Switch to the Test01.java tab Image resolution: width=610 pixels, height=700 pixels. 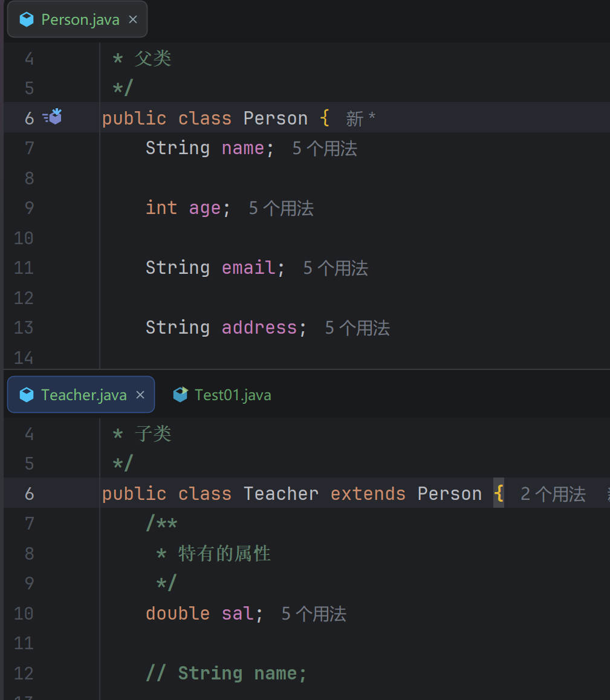(x=232, y=395)
